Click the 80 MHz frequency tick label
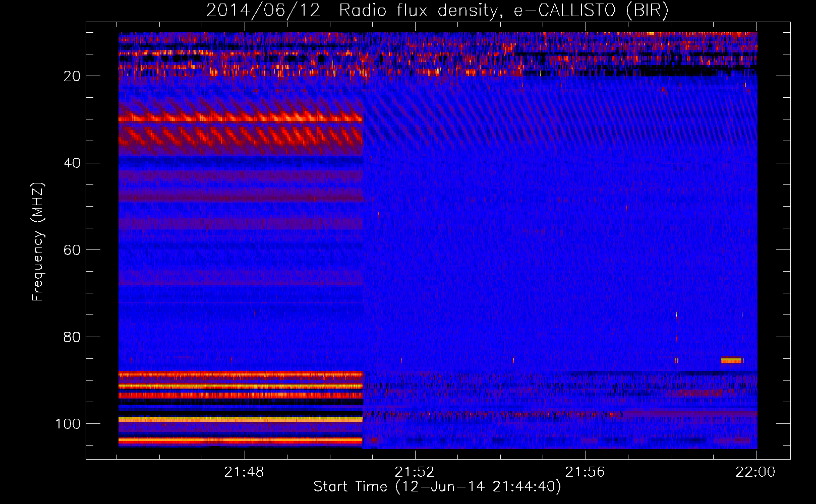The image size is (816, 504). click(x=72, y=337)
